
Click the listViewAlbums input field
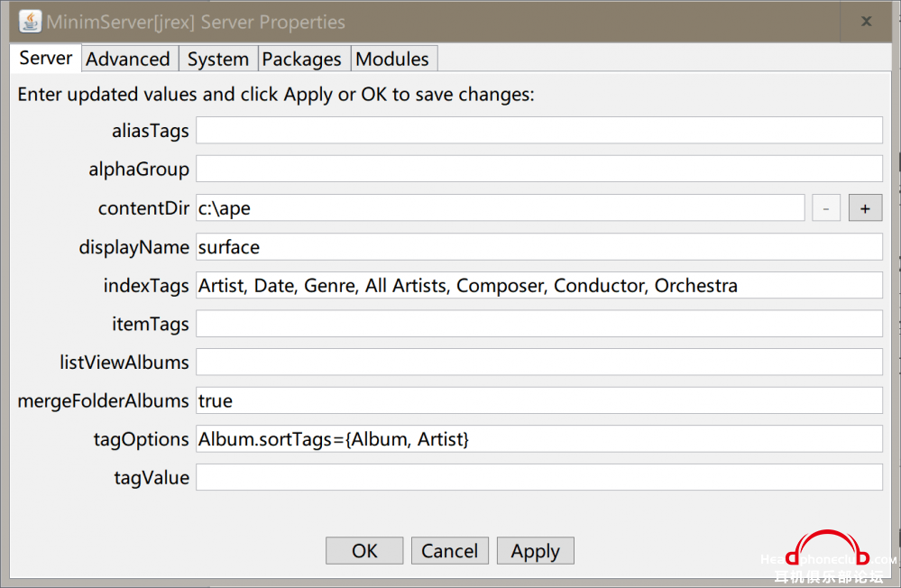click(539, 363)
